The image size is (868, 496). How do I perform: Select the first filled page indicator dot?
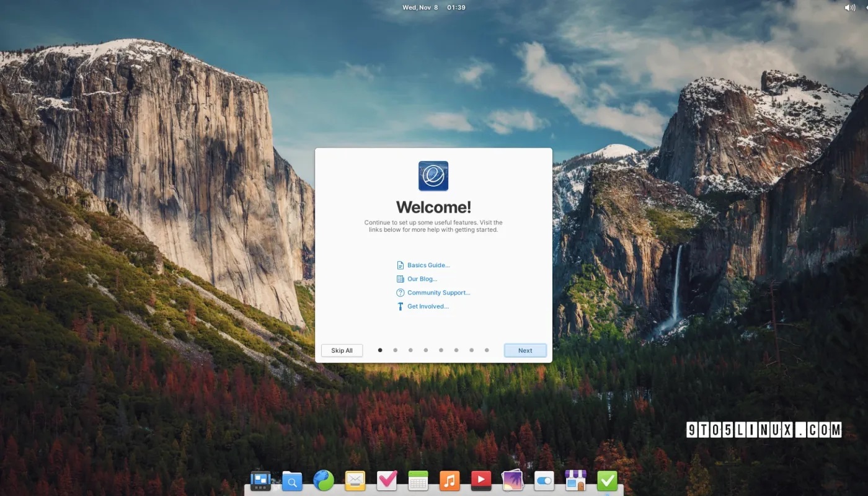point(379,350)
